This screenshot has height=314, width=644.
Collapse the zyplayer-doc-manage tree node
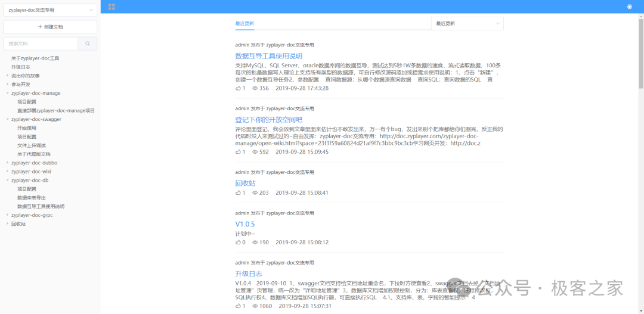click(x=7, y=93)
